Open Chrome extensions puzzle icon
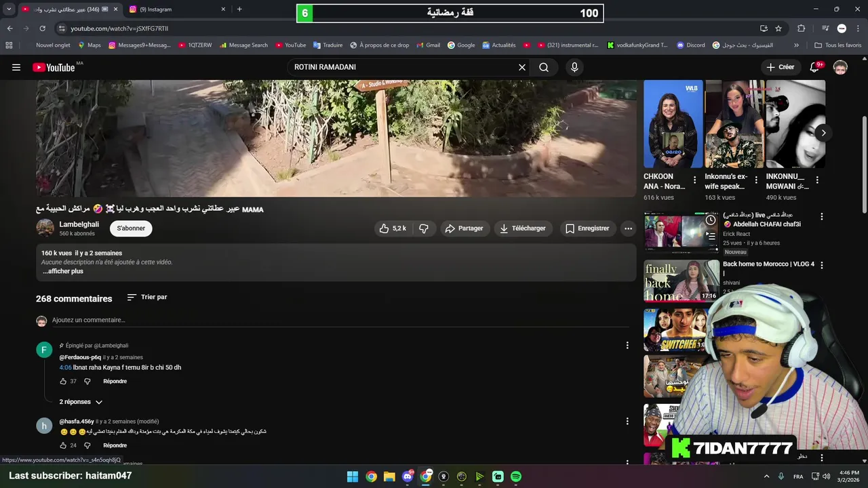Viewport: 868px width, 488px height. [801, 28]
